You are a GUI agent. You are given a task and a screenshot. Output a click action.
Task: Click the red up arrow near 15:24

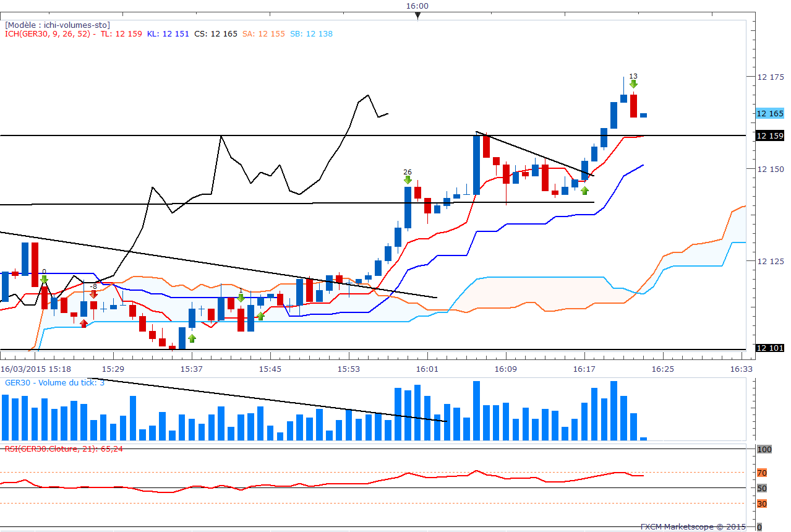coord(83,323)
